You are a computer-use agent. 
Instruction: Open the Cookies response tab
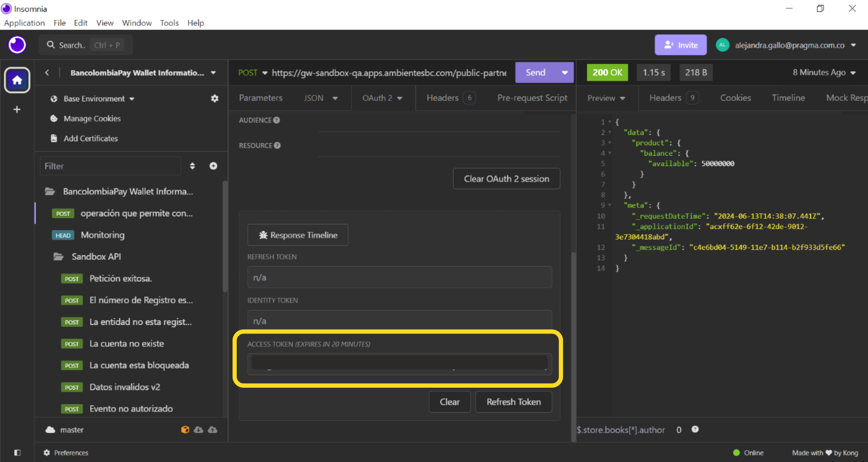735,98
